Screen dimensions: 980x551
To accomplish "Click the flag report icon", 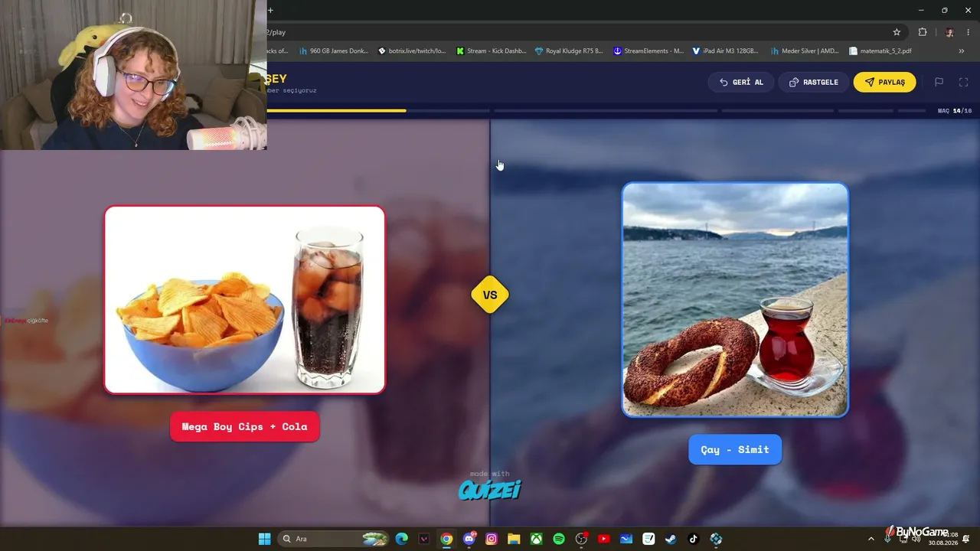I will click(939, 82).
